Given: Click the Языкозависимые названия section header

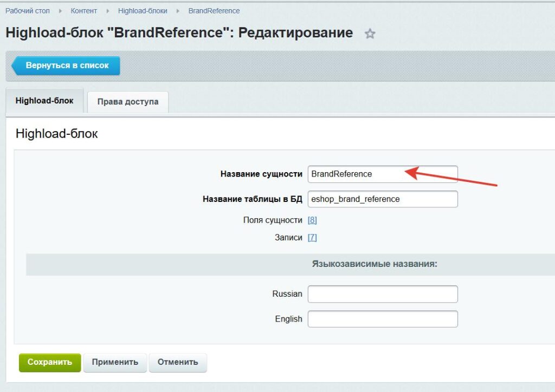Looking at the screenshot, I should [x=375, y=264].
